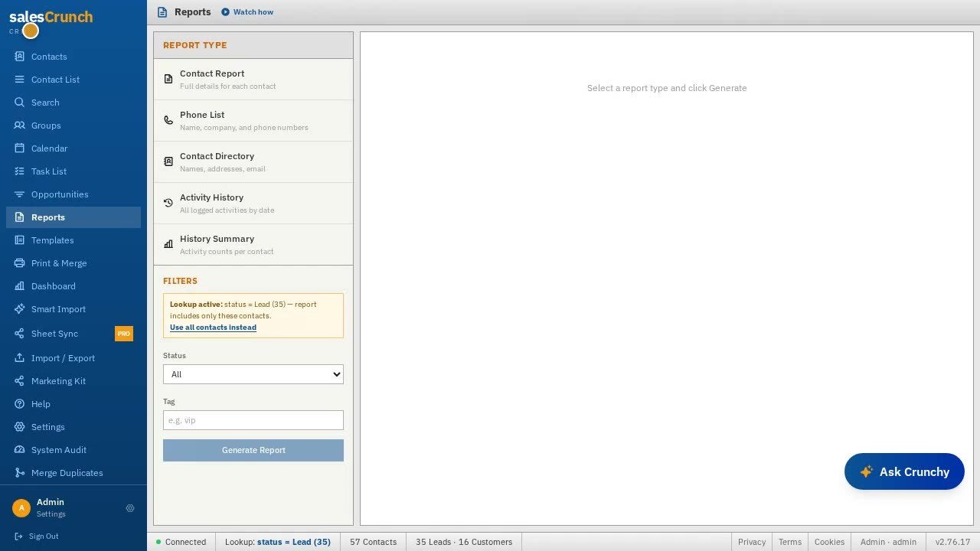The height and width of the screenshot is (551, 980).
Task: Select Activity History report type
Action: coord(253,204)
